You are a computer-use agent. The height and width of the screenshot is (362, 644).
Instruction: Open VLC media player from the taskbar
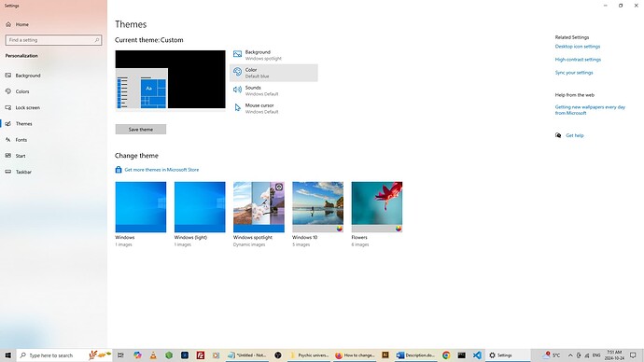pos(153,355)
